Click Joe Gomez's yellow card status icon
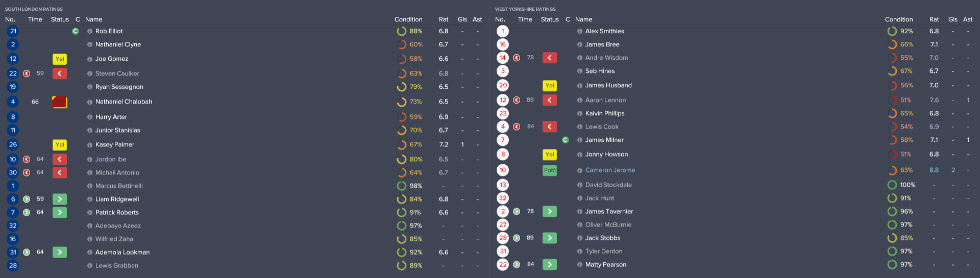Screen dimensions: 980x278 tap(60, 59)
